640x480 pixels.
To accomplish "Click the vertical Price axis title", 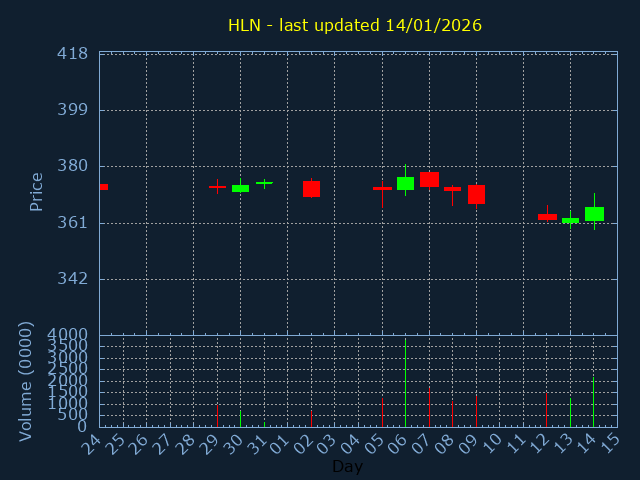I will click(37, 191).
